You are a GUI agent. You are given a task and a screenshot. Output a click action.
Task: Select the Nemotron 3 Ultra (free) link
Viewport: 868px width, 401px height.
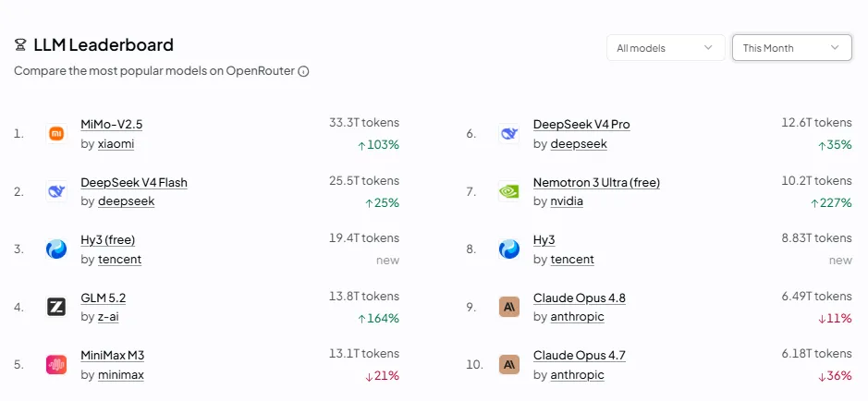coord(596,183)
